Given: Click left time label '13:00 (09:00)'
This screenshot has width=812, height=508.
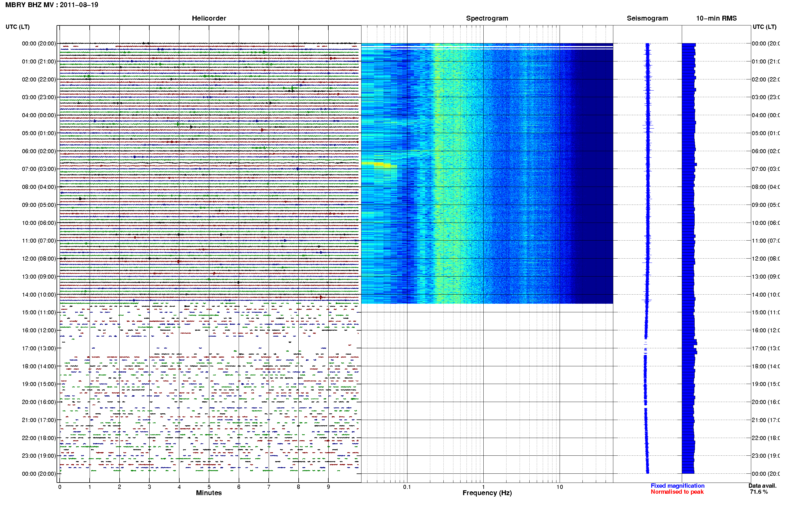Looking at the screenshot, I should pos(39,277).
